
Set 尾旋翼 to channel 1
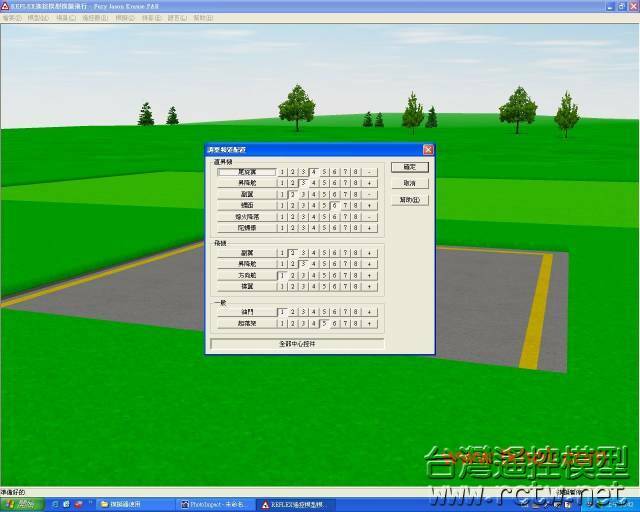click(282, 172)
